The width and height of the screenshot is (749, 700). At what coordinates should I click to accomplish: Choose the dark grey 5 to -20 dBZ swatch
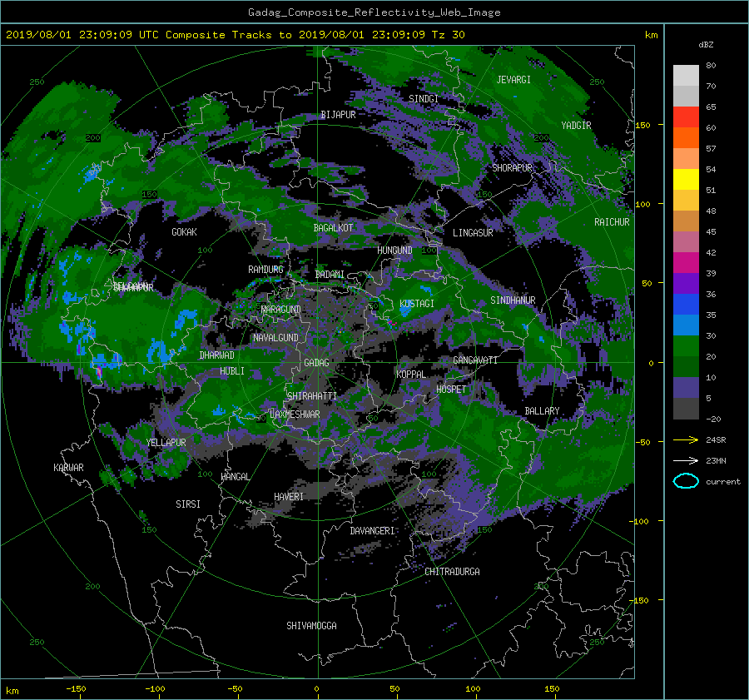(x=686, y=409)
